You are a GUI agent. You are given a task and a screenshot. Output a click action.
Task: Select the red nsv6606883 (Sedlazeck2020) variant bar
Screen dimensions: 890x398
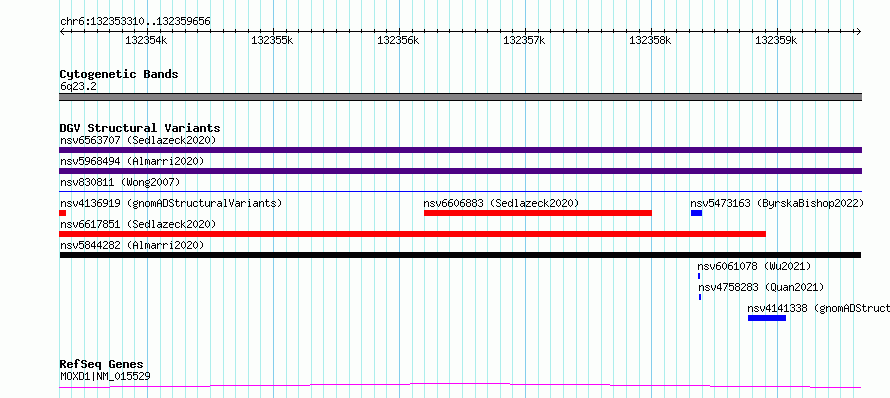tap(538, 213)
